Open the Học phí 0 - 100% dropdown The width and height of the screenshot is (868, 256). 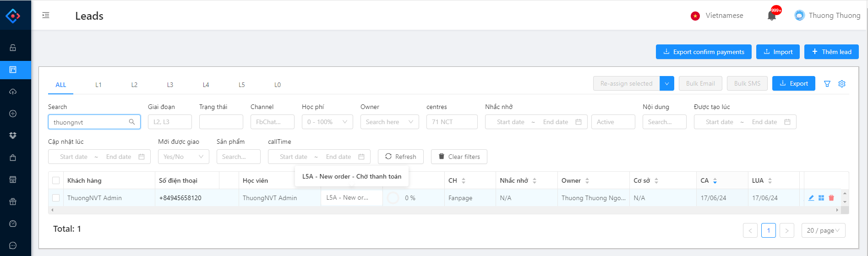coord(327,122)
